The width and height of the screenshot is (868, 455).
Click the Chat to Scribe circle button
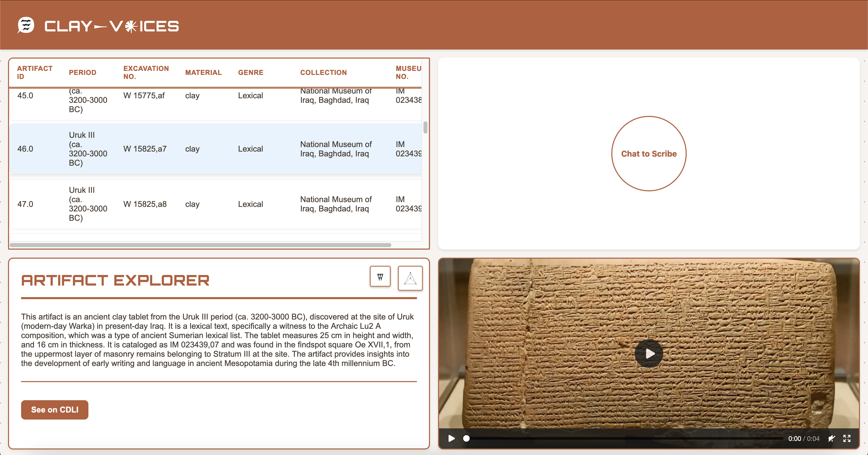coord(648,153)
